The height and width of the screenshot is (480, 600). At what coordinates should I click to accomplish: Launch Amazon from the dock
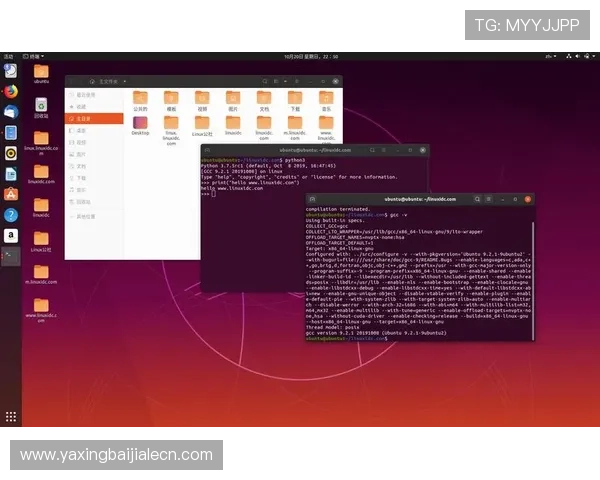point(11,236)
